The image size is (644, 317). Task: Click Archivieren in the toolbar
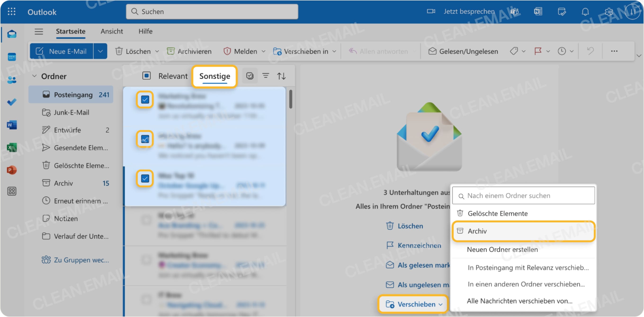pos(189,52)
